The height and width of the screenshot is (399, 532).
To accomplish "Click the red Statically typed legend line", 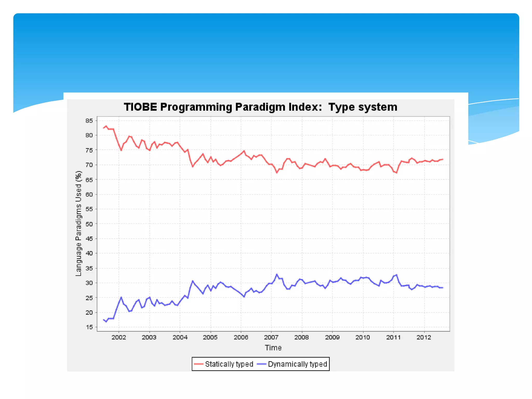I will click(199, 364).
